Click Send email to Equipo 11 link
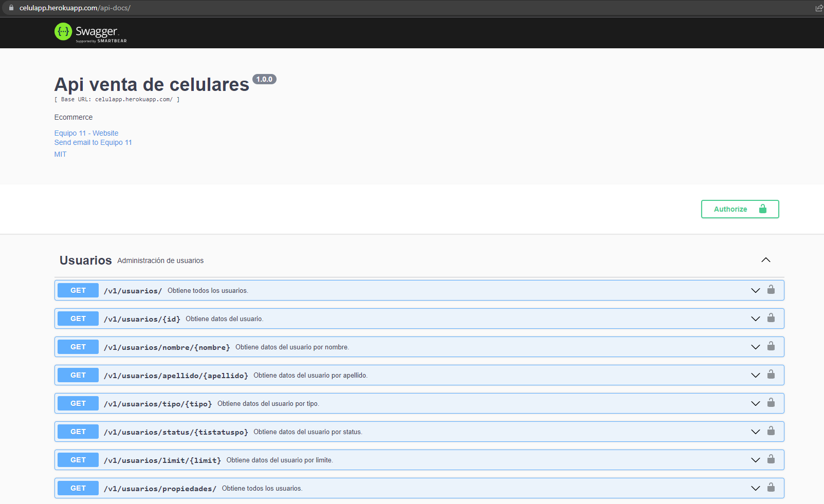Viewport: 824px width, 504px height. (93, 142)
